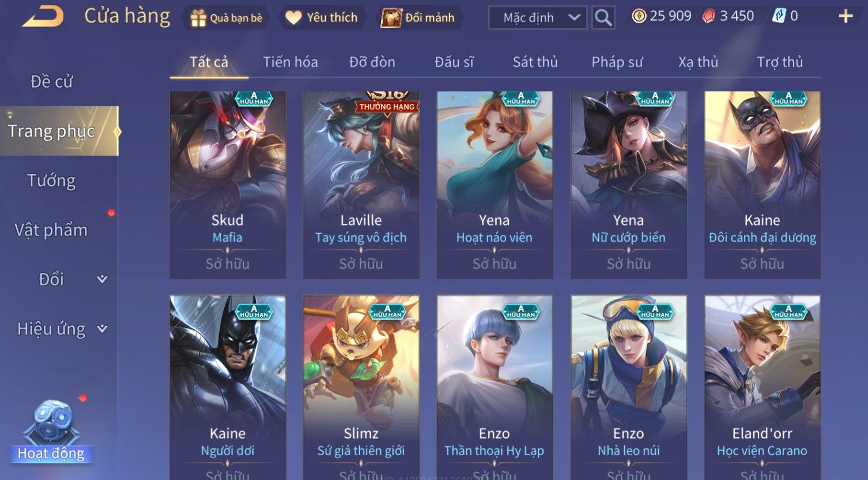Open Laville Tay súng vô địch skin

[361, 185]
